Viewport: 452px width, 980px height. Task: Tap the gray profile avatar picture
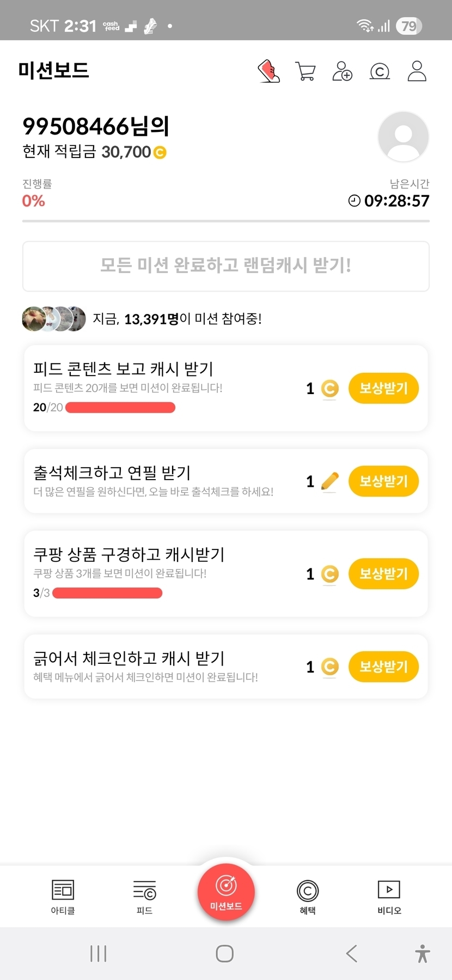(403, 137)
